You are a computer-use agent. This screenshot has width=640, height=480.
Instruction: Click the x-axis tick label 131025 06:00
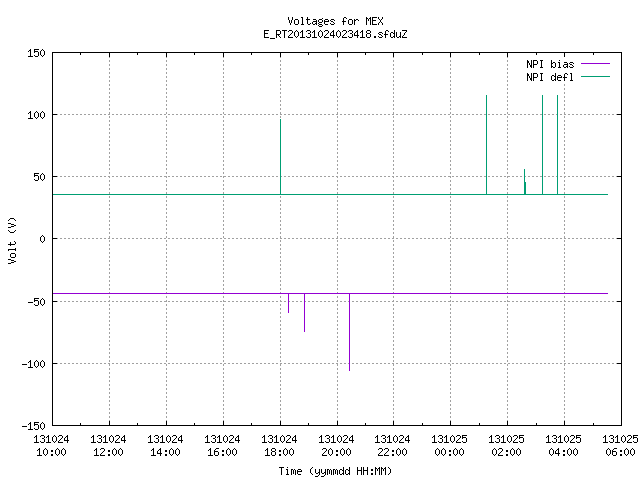pyautogui.click(x=620, y=446)
